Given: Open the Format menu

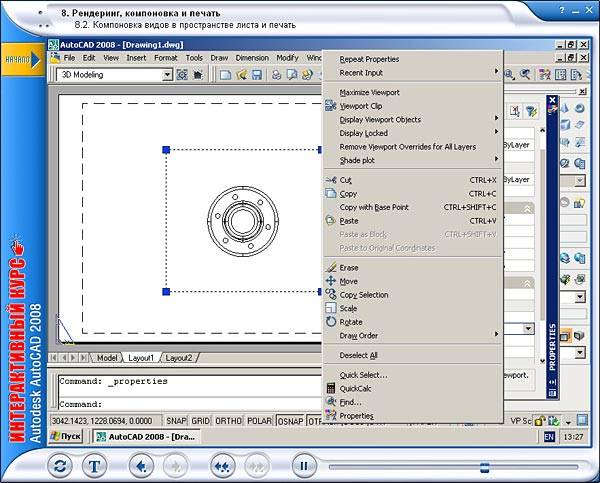Looking at the screenshot, I should pyautogui.click(x=166, y=58).
